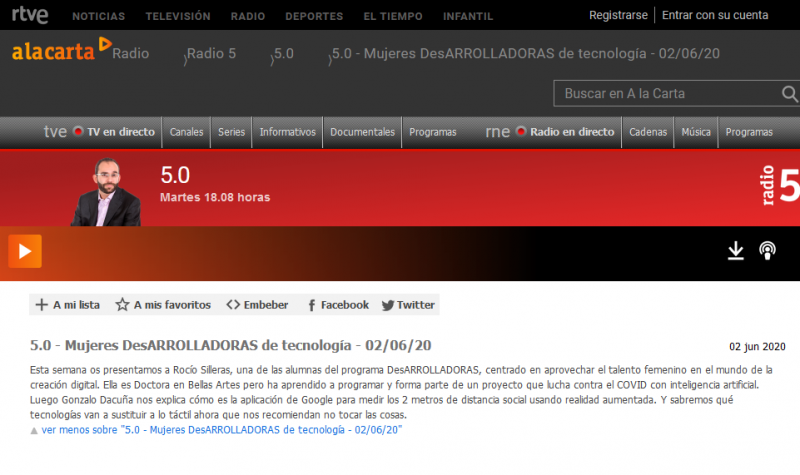Open the Música tab
Screen dimensions: 800x475
pos(696,132)
